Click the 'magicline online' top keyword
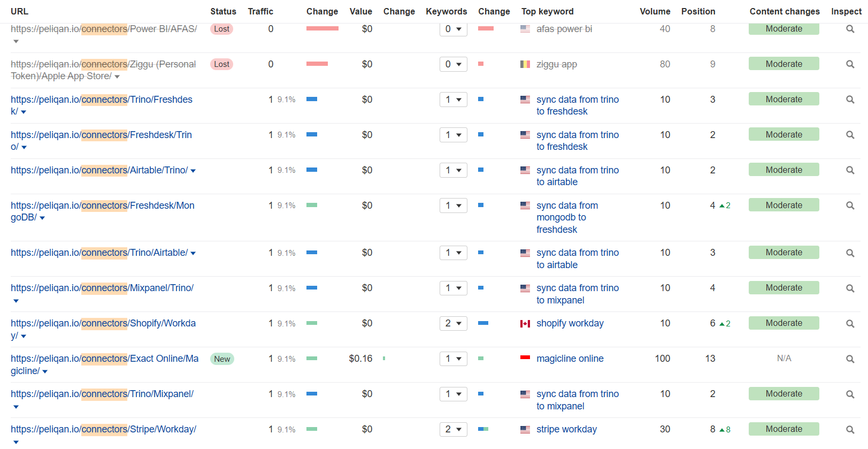This screenshot has width=868, height=449. pos(570,359)
